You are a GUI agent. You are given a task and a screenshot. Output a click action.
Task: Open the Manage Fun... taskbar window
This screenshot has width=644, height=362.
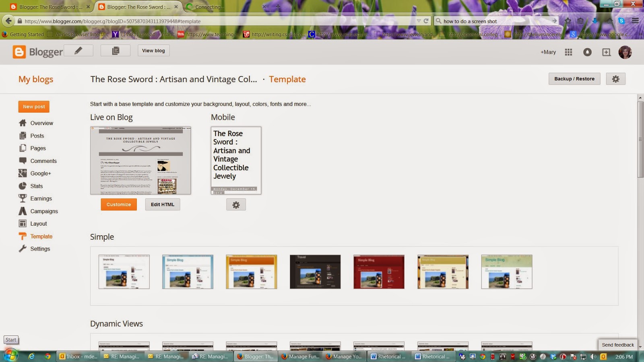click(300, 356)
